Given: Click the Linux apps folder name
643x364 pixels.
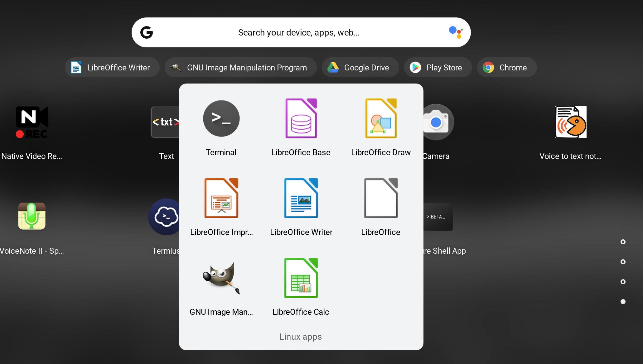Looking at the screenshot, I should [x=301, y=337].
